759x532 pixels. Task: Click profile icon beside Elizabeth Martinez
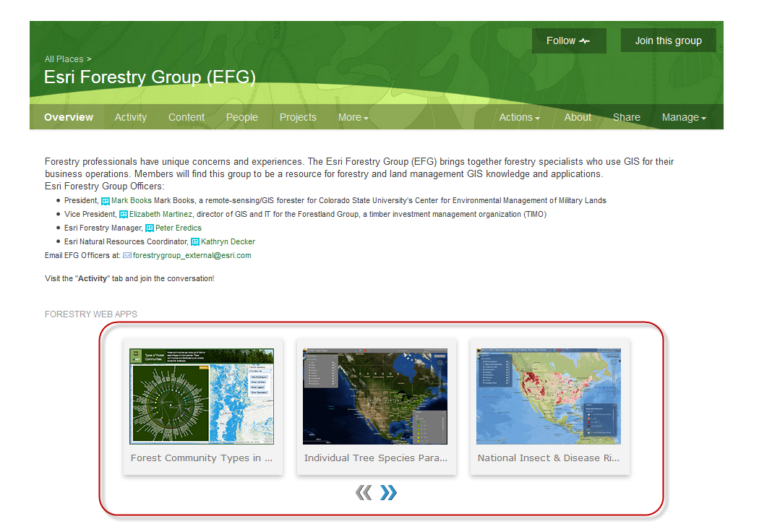pyautogui.click(x=124, y=215)
